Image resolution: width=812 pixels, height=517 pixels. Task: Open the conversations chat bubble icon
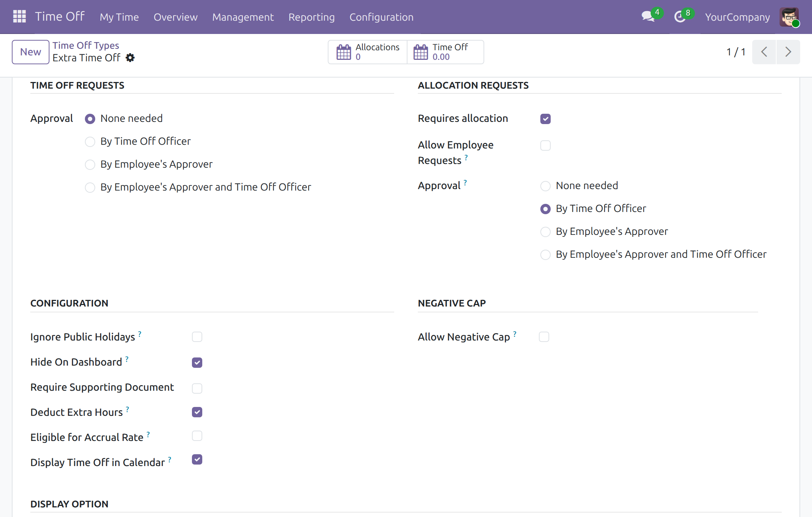(648, 16)
